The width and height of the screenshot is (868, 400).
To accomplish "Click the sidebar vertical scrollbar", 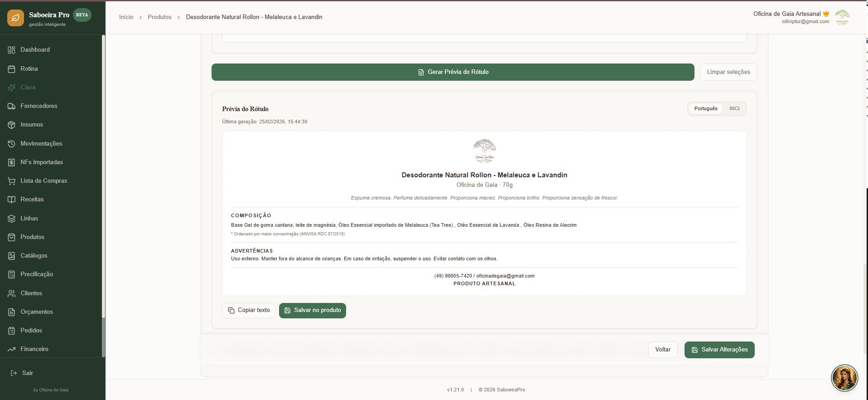I will point(103,196).
